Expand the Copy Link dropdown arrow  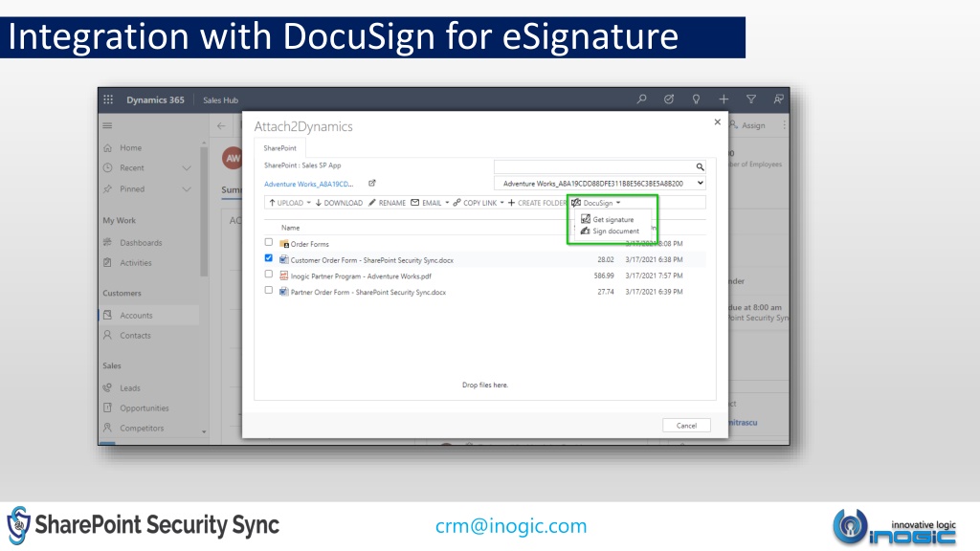(501, 203)
